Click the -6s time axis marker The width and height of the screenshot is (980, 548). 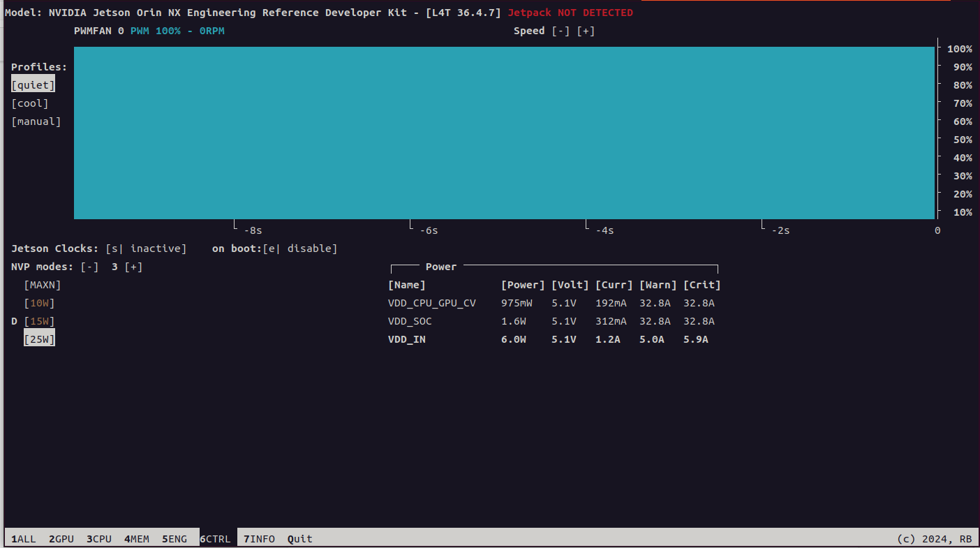click(429, 230)
